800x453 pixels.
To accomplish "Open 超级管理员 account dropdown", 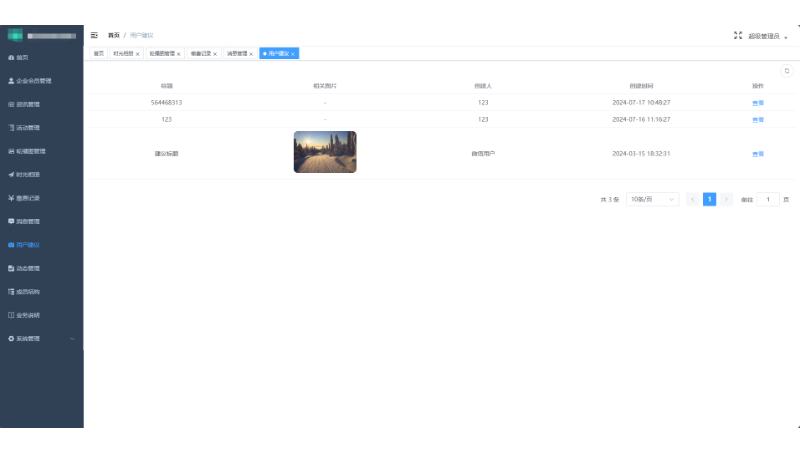I will pos(767,36).
